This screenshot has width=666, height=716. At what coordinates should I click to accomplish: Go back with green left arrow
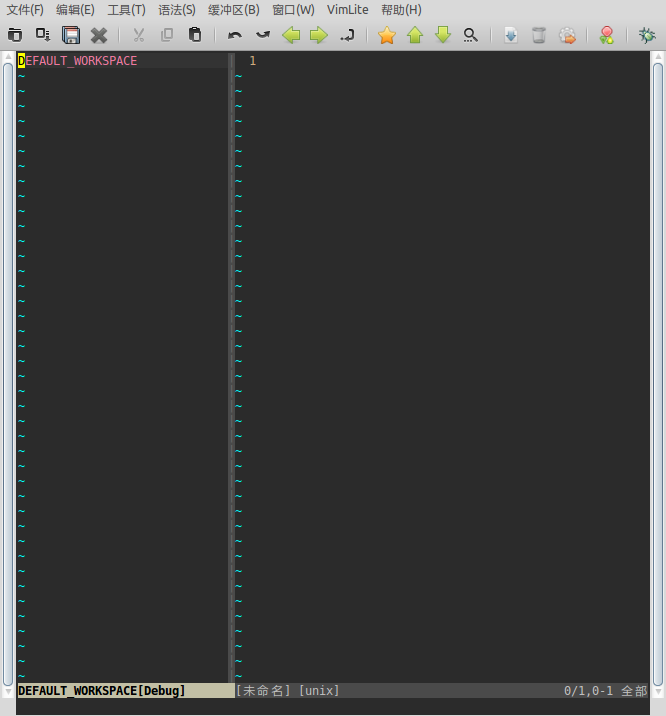pyautogui.click(x=291, y=35)
